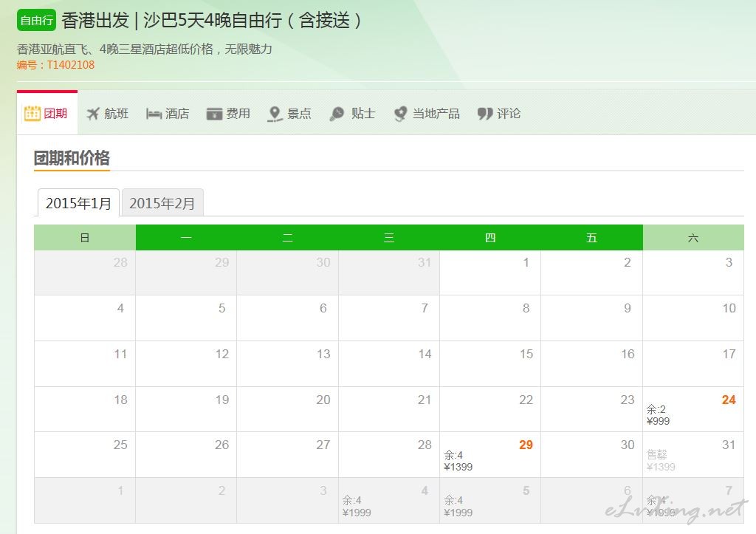
Task: Open the 当地产品 tab
Action: pyautogui.click(x=427, y=114)
